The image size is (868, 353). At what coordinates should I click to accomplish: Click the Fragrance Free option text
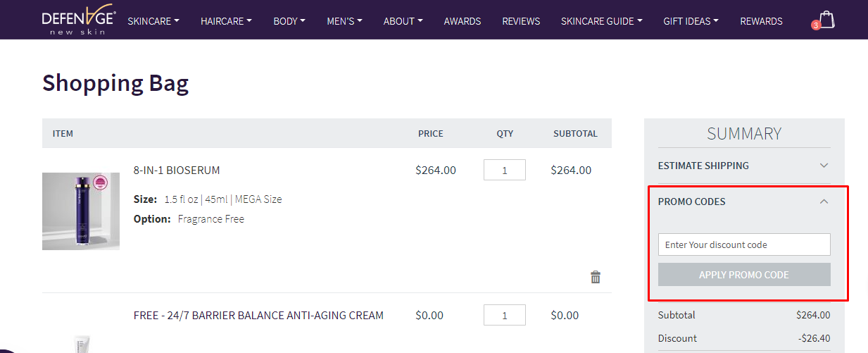point(211,219)
